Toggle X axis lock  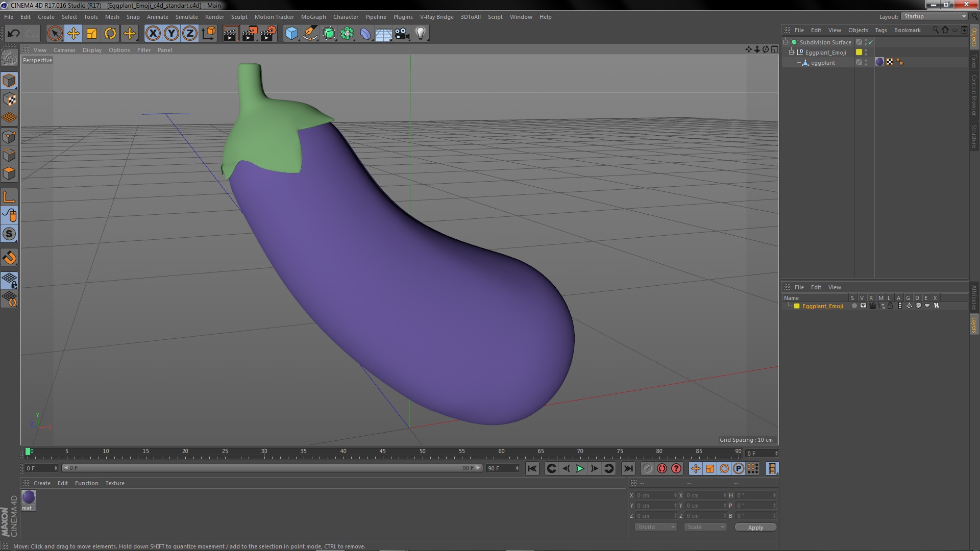point(153,34)
